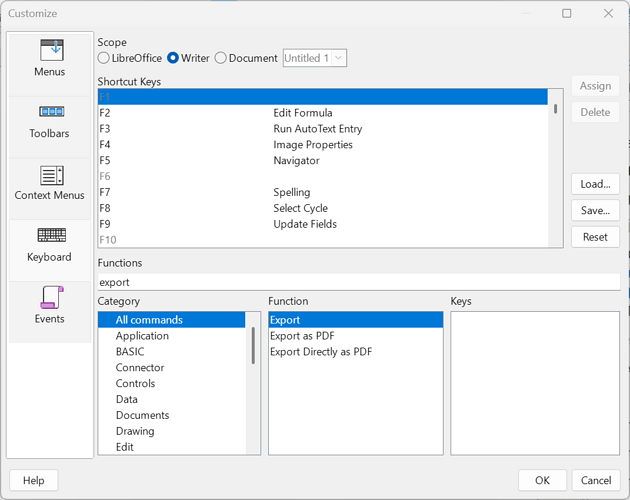
Task: Open the Untitled 1 document dropdown
Action: coord(315,58)
